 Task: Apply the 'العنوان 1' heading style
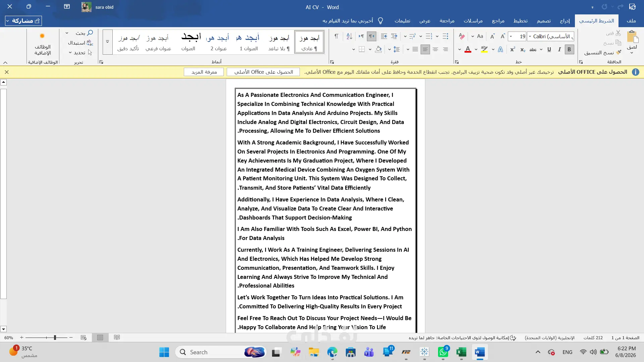(x=249, y=42)
